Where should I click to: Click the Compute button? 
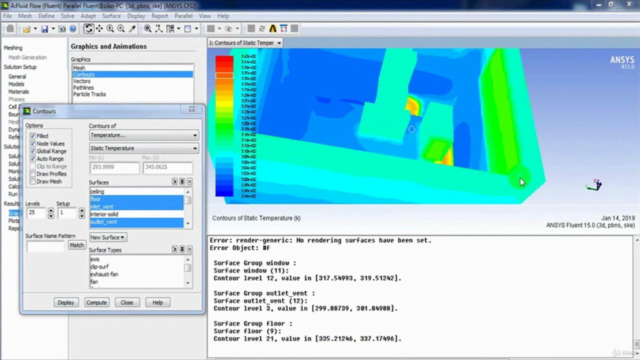[97, 302]
